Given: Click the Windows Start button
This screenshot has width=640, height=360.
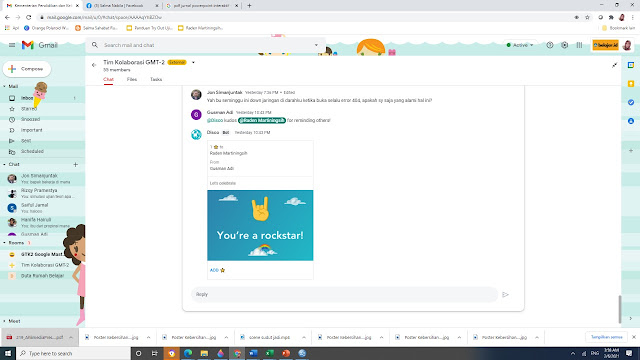Looking at the screenshot, I should 8,353.
